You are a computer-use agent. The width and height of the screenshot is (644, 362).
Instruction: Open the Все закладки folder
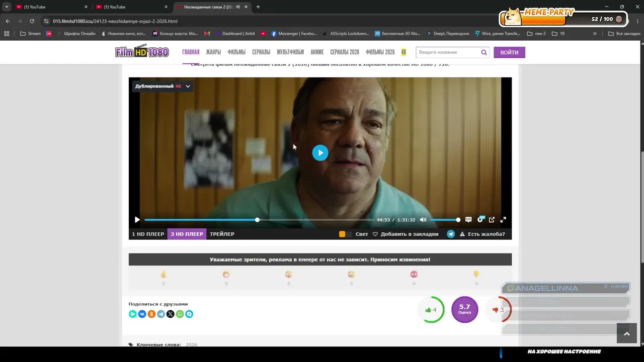point(624,34)
